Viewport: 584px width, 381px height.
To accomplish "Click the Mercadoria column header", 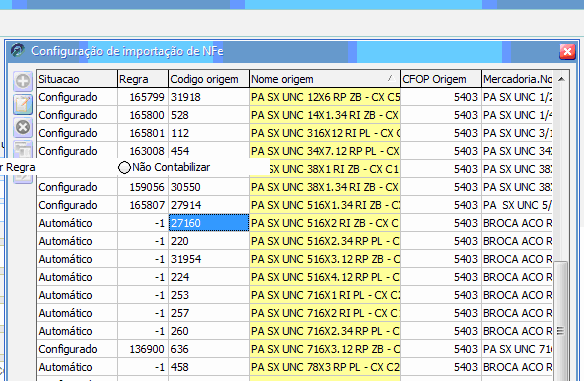I will click(x=517, y=79).
